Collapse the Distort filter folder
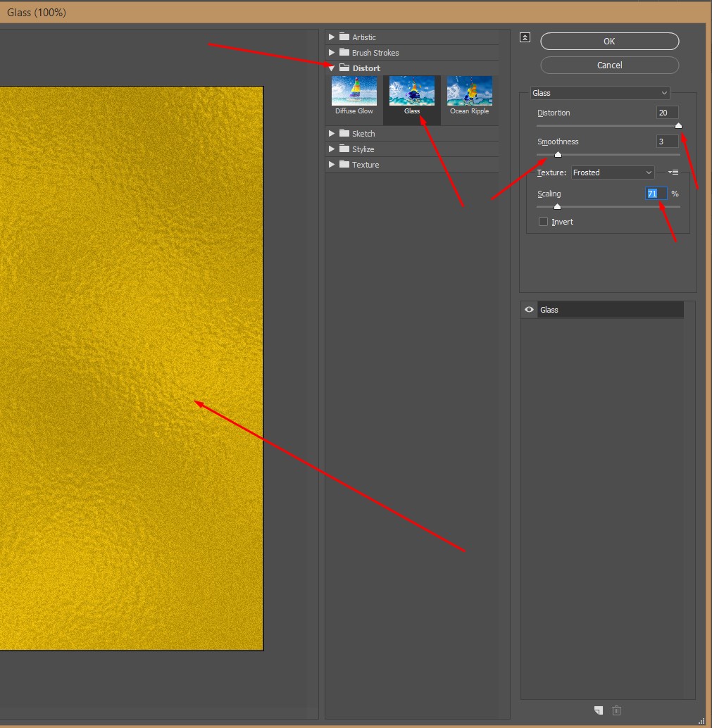Image resolution: width=712 pixels, height=728 pixels. [x=332, y=68]
